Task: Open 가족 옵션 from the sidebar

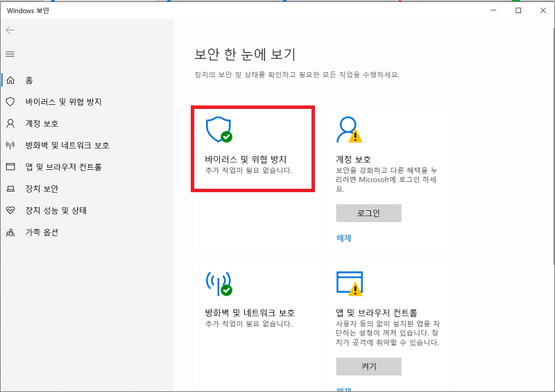Action: tap(42, 232)
